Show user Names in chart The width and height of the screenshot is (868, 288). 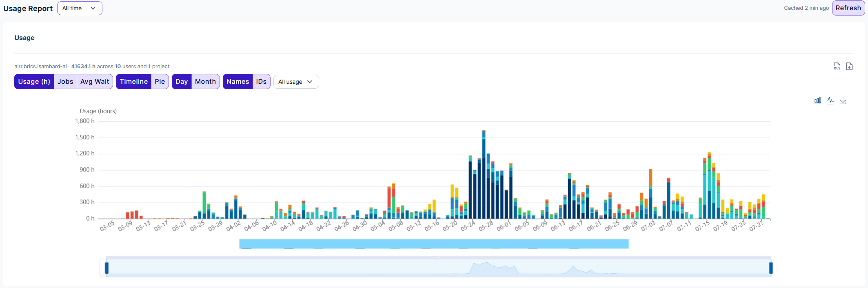(238, 82)
